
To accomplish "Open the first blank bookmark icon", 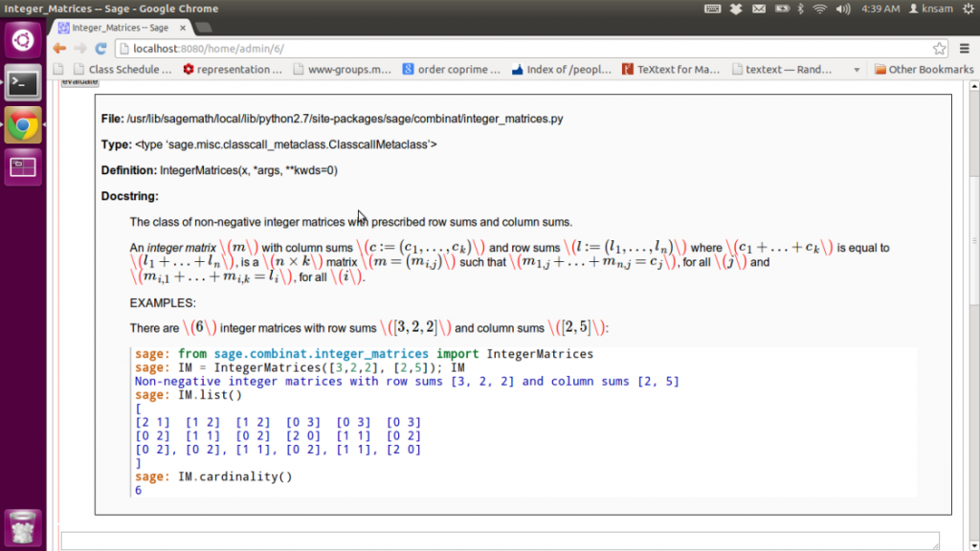I will pos(58,69).
